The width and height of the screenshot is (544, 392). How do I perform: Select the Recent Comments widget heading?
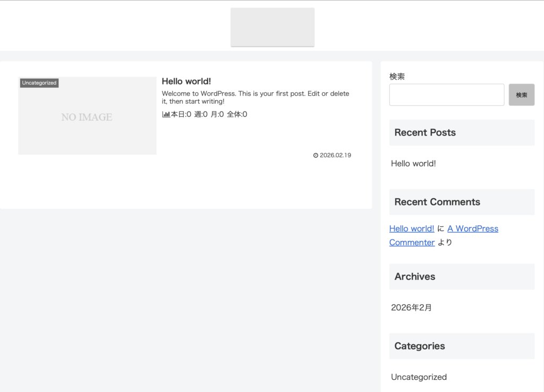pos(437,202)
